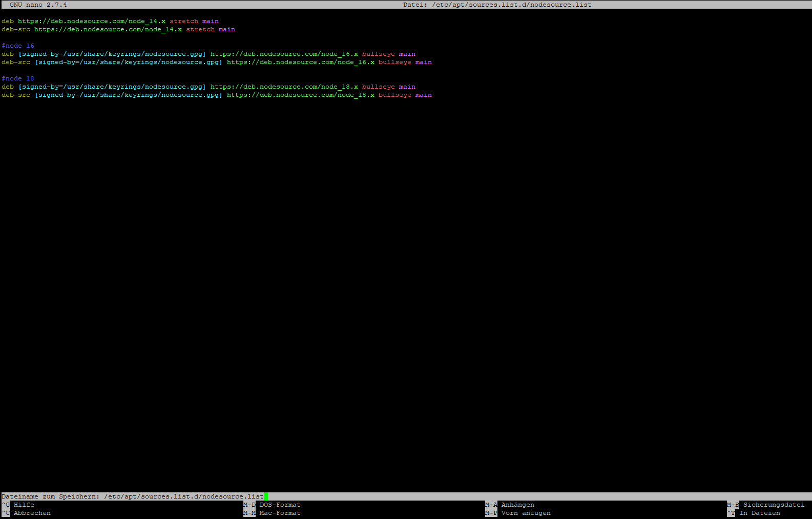Click the deb node_14.x URL
Image resolution: width=812 pixels, height=519 pixels.
92,21
